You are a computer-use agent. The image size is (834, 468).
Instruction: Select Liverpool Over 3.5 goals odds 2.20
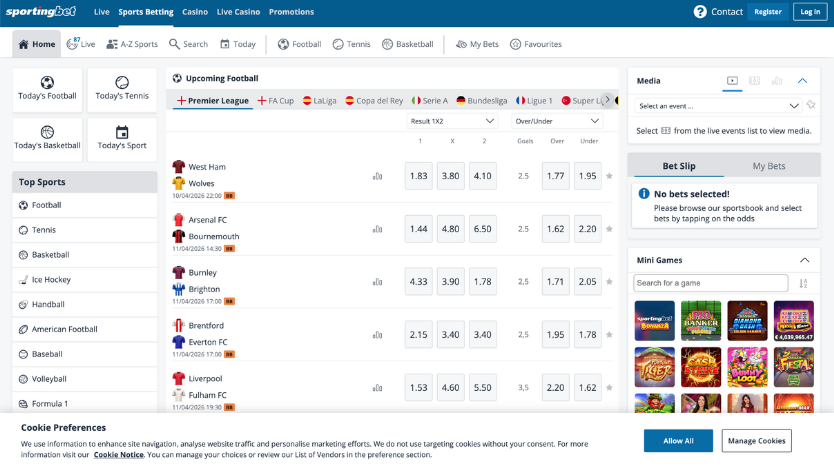click(555, 388)
